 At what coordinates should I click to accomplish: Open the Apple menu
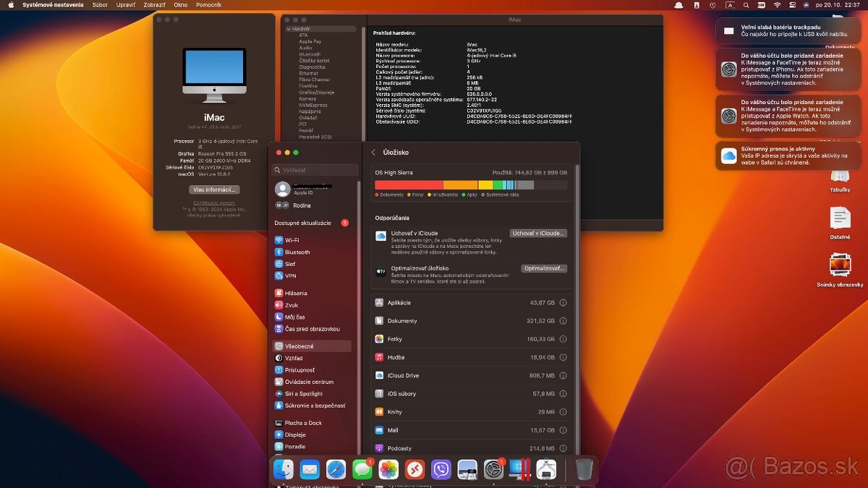pos(9,4)
